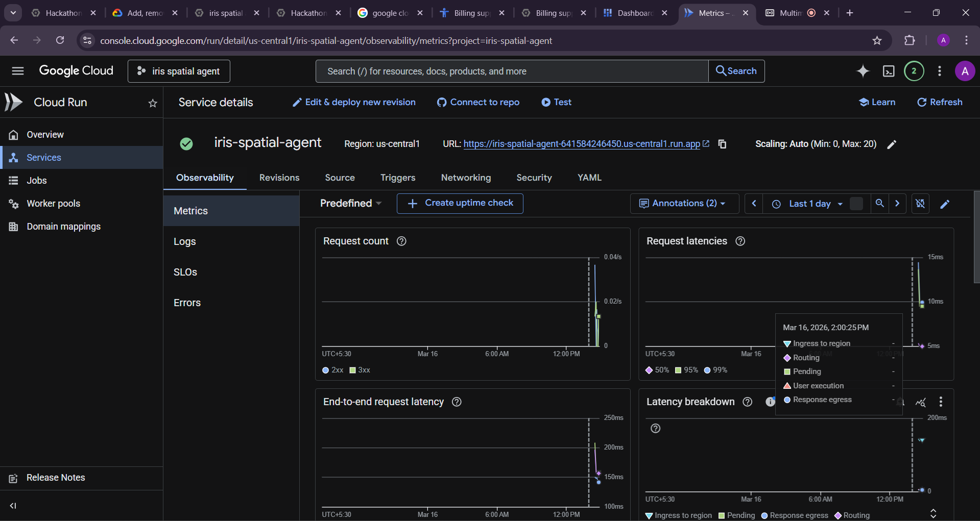Bookmark this page with the star

(877, 40)
